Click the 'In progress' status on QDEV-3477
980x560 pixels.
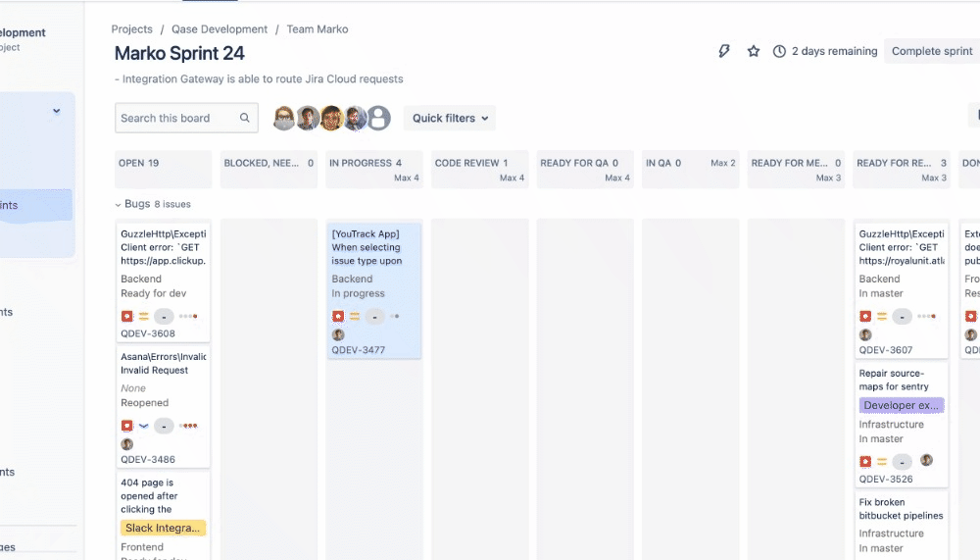(x=358, y=293)
